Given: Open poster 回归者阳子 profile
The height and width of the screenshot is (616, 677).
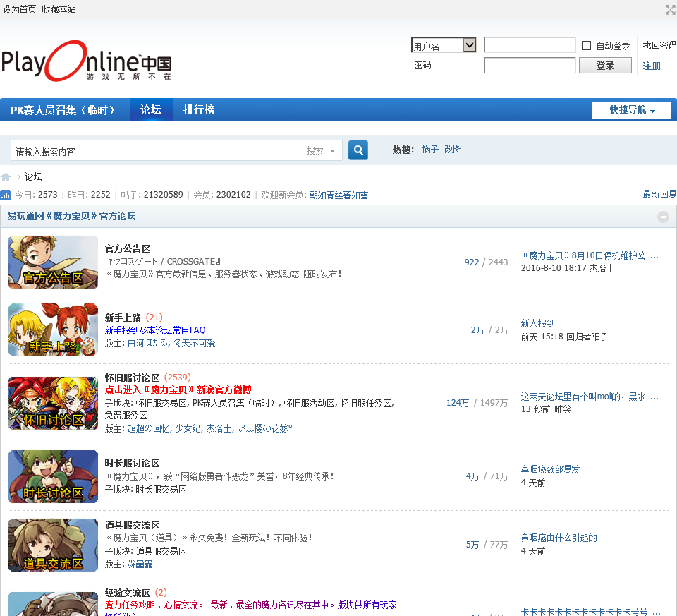Looking at the screenshot, I should pyautogui.click(x=587, y=337).
